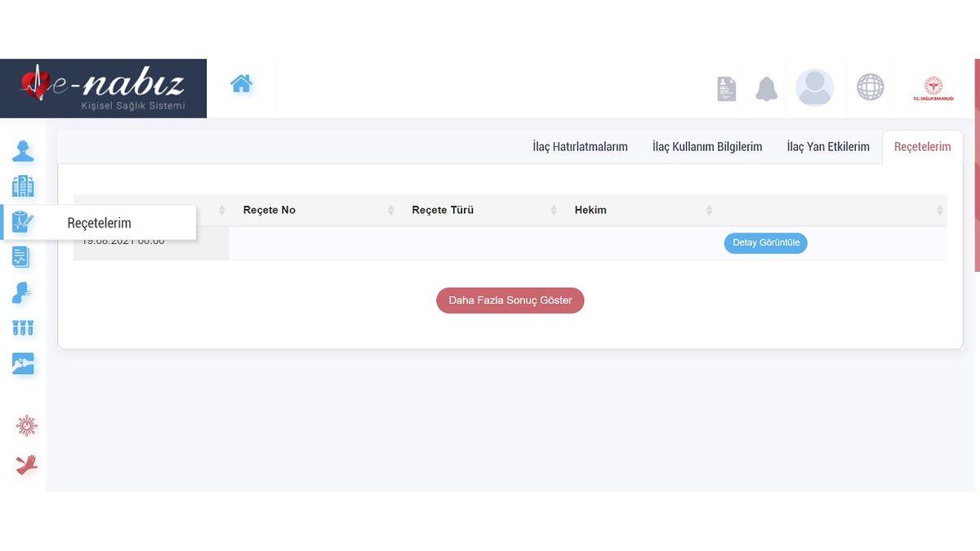Open the report document sidebar icon
This screenshot has height=551, width=980.
(x=22, y=257)
